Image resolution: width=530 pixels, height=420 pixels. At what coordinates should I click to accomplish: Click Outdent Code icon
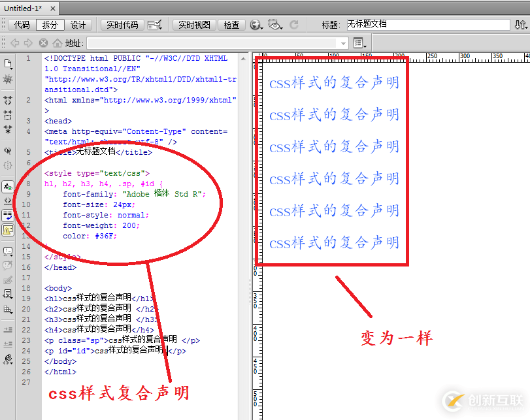[x=8, y=345]
